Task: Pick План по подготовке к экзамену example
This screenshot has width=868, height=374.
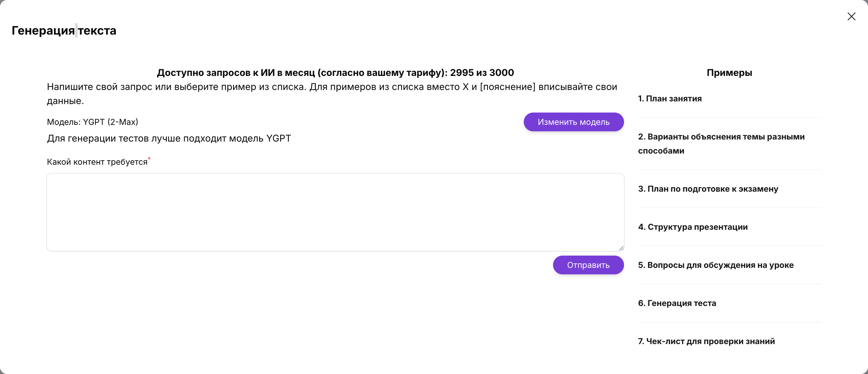Action: click(x=708, y=189)
